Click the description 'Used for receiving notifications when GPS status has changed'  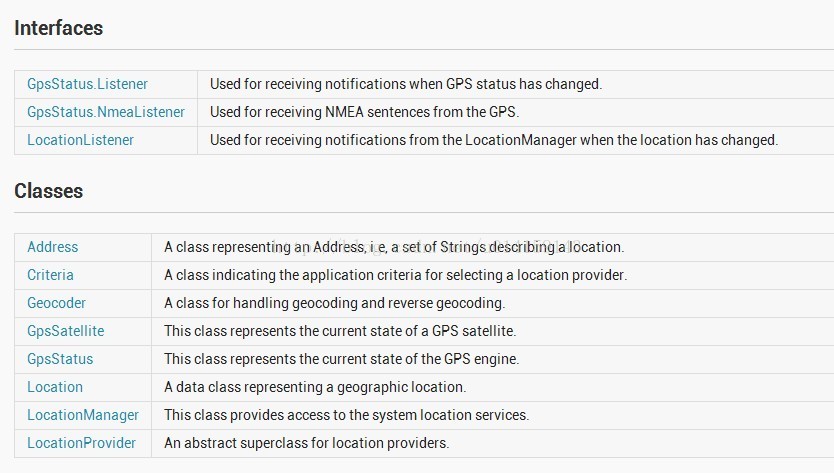(x=406, y=84)
